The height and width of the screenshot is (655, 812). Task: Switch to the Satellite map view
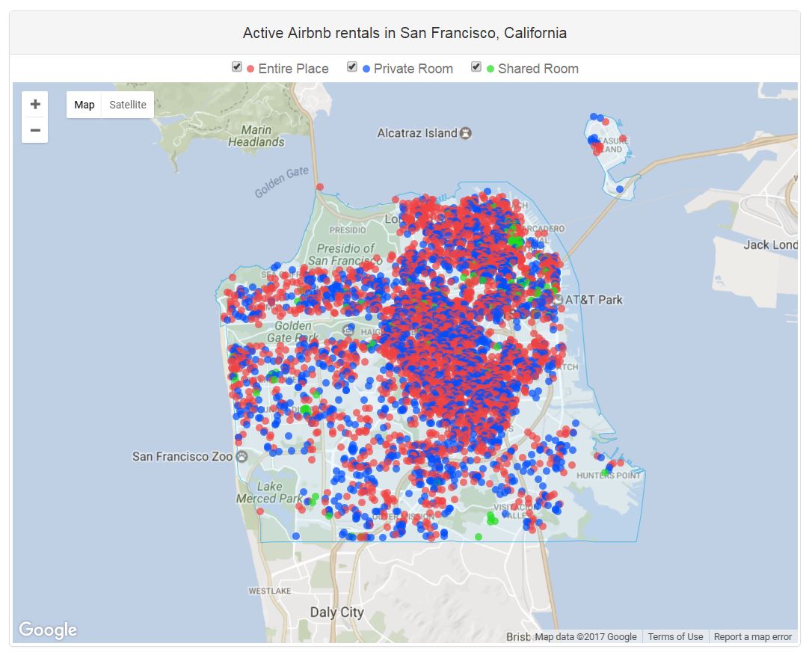128,105
